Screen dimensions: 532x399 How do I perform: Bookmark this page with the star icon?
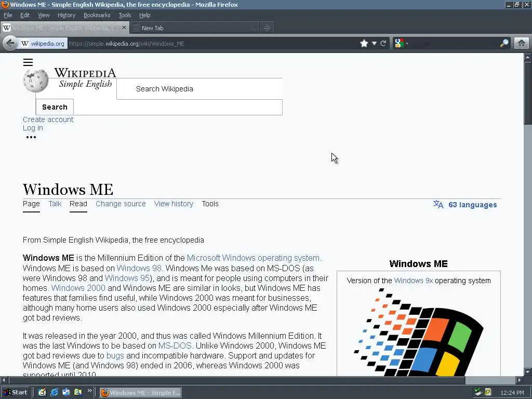[x=364, y=44]
